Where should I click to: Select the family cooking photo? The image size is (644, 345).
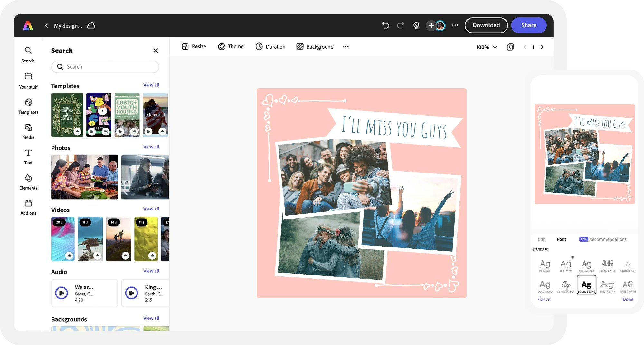(84, 177)
